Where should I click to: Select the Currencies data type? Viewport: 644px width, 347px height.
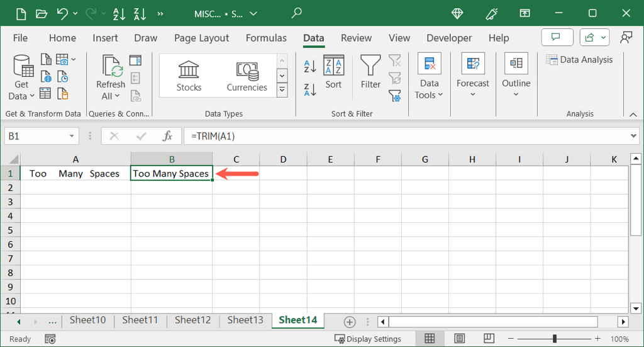pyautogui.click(x=247, y=76)
